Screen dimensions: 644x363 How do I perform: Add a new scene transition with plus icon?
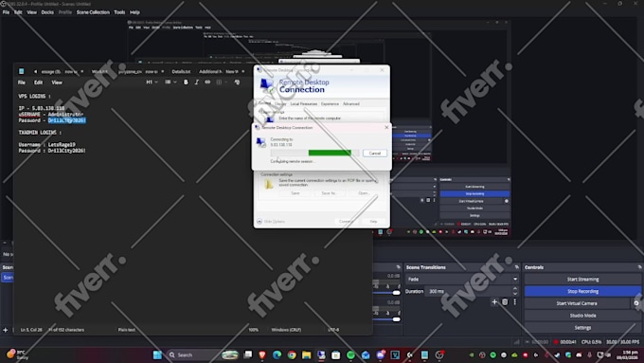coord(494,302)
